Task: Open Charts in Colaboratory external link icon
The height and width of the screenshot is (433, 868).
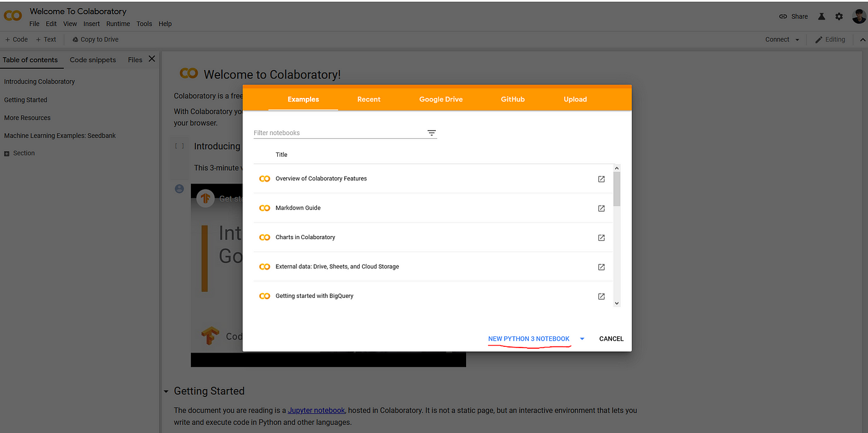Action: pyautogui.click(x=601, y=238)
